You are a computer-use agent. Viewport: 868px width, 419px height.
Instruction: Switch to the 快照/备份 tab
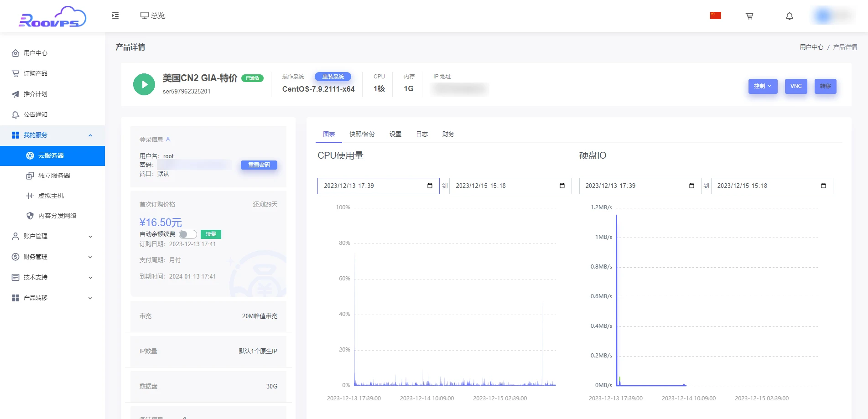coord(362,134)
